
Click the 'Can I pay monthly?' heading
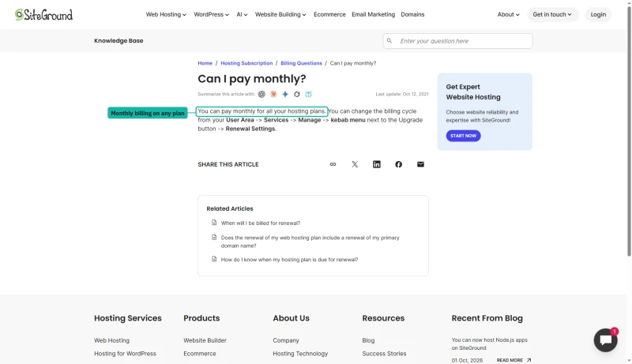click(x=251, y=79)
